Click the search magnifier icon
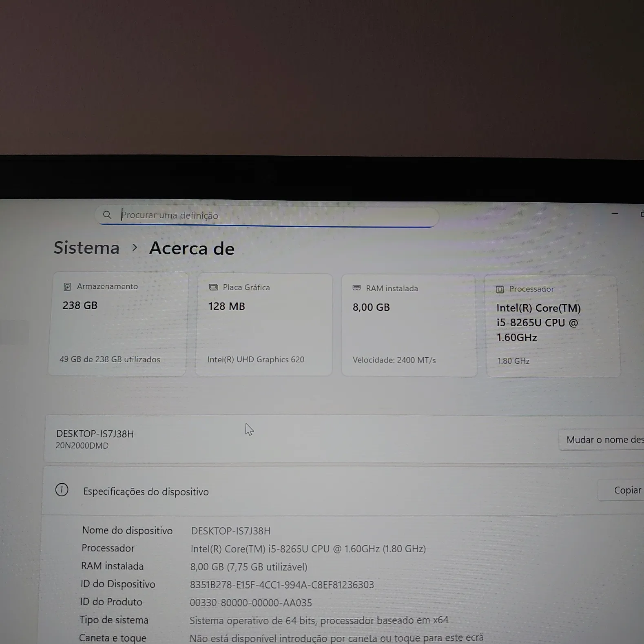Image resolution: width=644 pixels, height=644 pixels. coord(107,215)
